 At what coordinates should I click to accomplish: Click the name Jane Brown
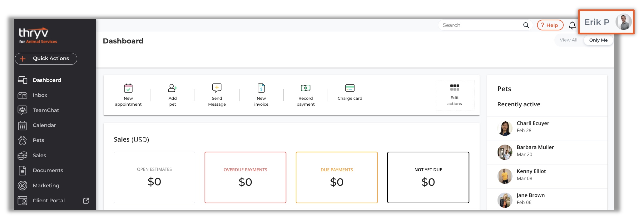[x=531, y=195]
